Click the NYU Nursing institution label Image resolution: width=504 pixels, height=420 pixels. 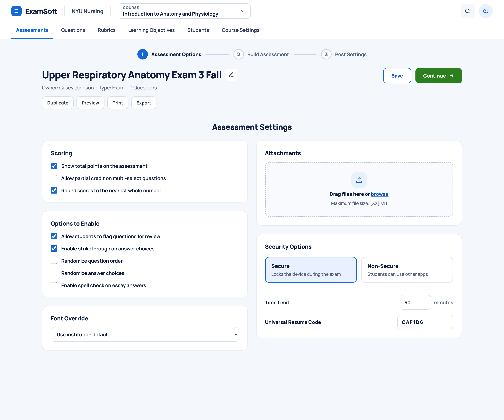click(x=88, y=11)
